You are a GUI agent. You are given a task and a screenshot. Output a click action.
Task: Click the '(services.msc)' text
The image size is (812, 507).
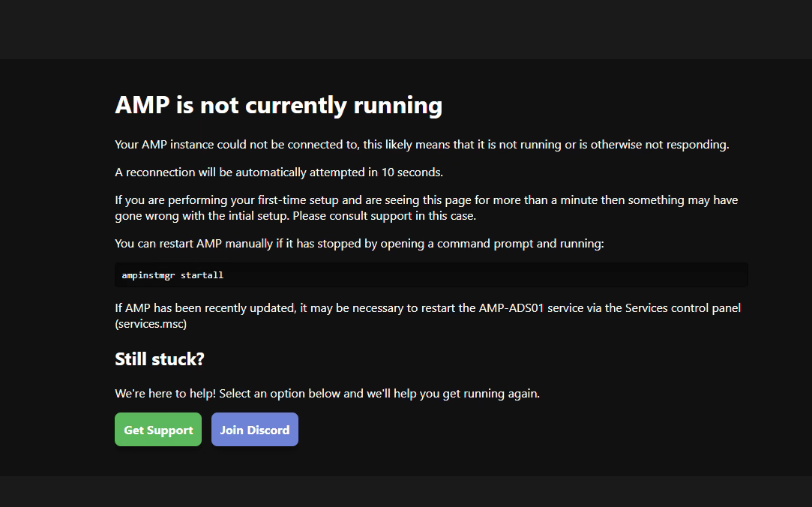151,324
